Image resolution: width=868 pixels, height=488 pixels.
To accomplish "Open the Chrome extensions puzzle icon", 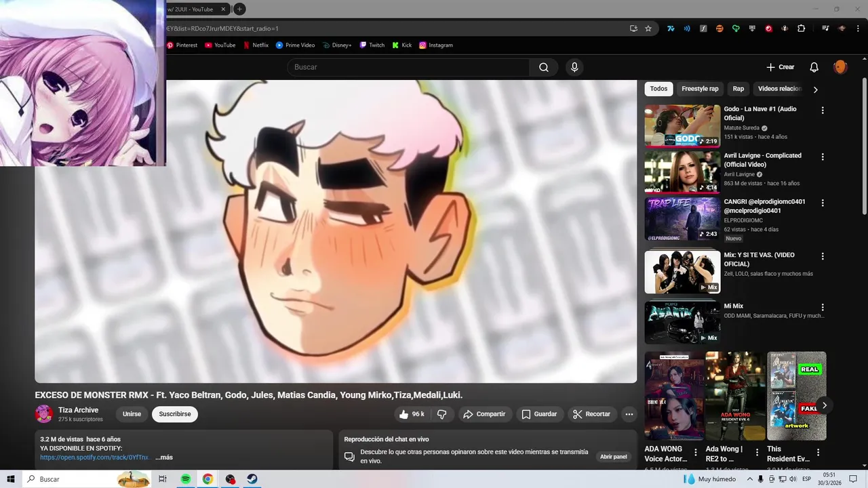I will tap(801, 28).
